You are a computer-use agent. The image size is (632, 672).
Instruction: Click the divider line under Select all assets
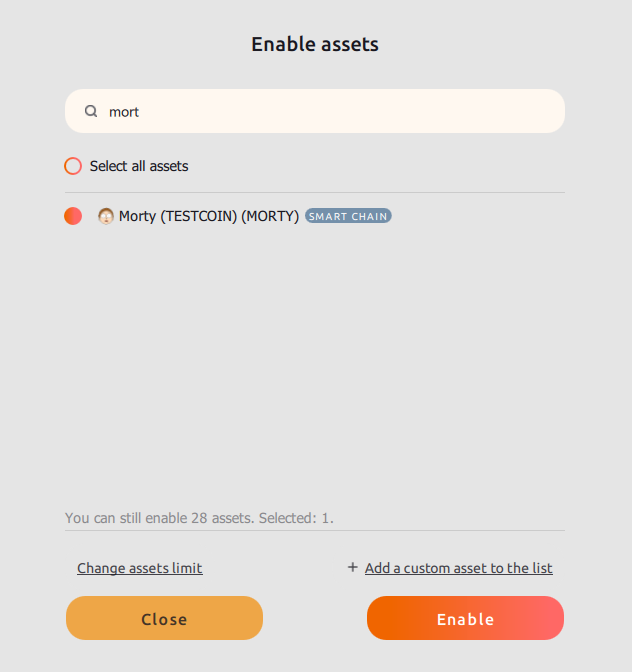click(x=315, y=192)
